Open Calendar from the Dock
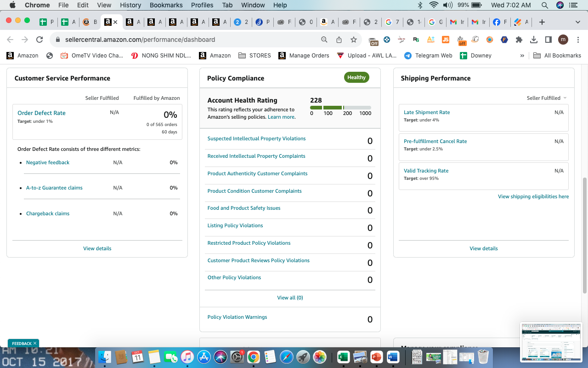 (x=137, y=357)
